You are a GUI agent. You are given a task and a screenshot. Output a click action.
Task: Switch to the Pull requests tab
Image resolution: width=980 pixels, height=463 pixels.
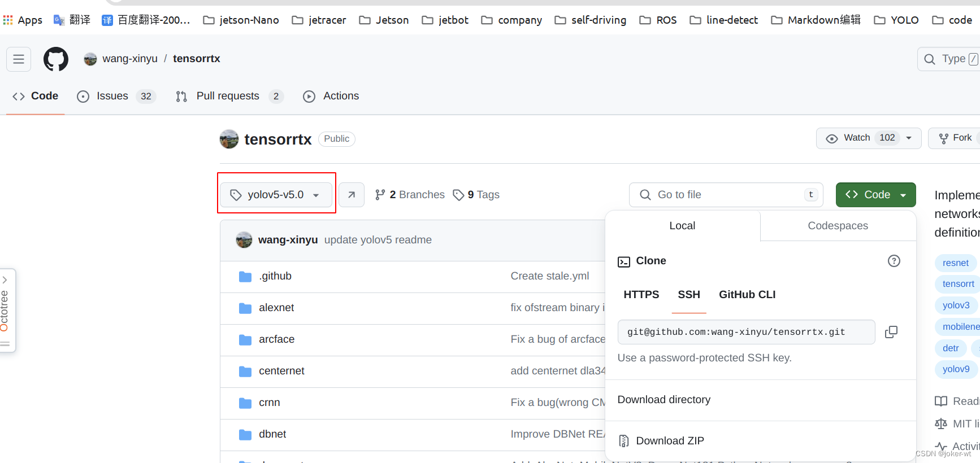pyautogui.click(x=229, y=96)
